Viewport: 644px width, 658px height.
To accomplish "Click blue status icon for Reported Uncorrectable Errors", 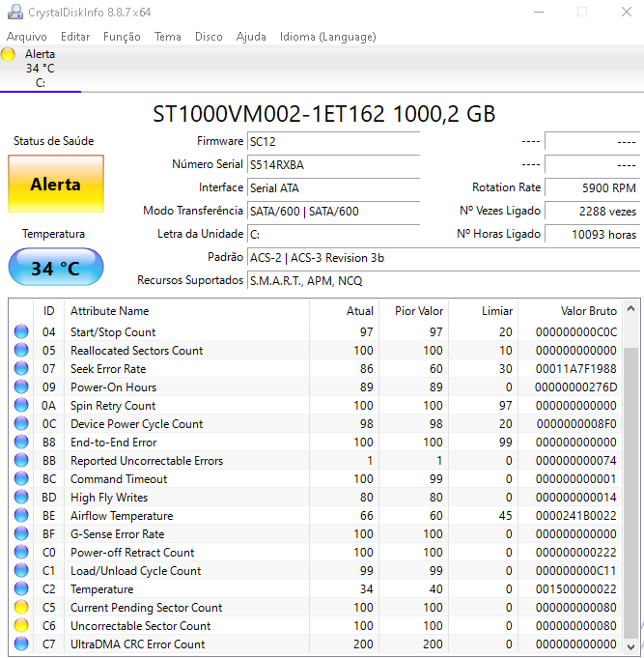I will coord(21,460).
